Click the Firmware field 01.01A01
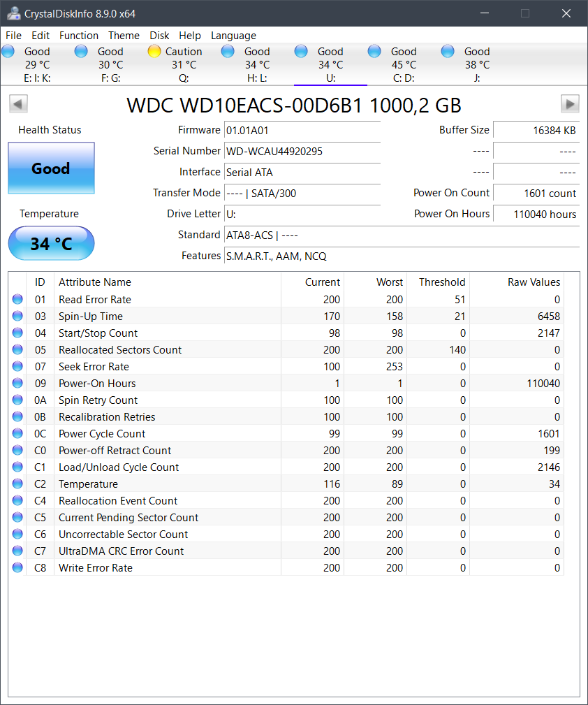Viewport: 588px width, 705px height. (x=302, y=131)
